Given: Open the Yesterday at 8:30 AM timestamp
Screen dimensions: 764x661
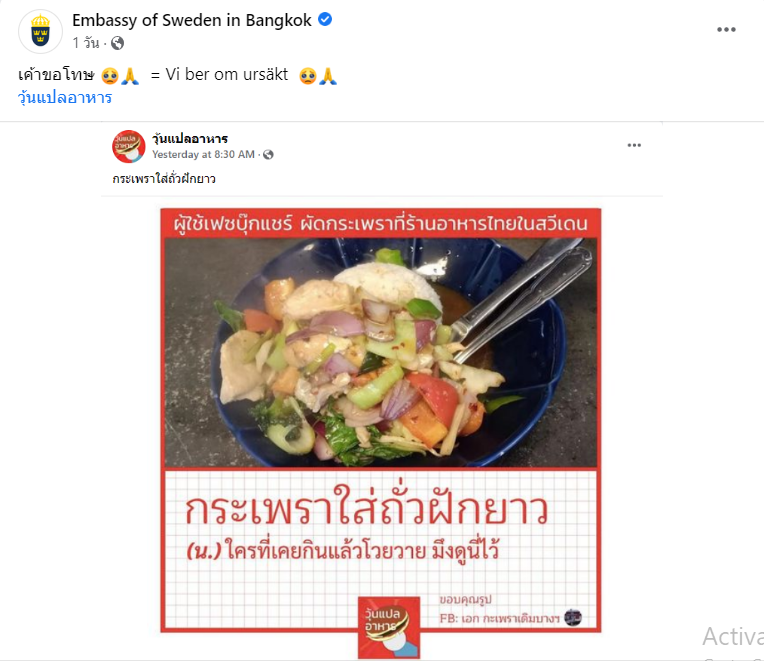Looking at the screenshot, I should tap(203, 154).
